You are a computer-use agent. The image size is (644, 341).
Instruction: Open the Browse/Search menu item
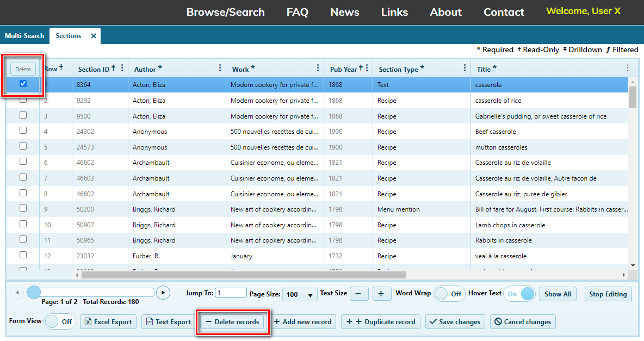[x=225, y=12]
